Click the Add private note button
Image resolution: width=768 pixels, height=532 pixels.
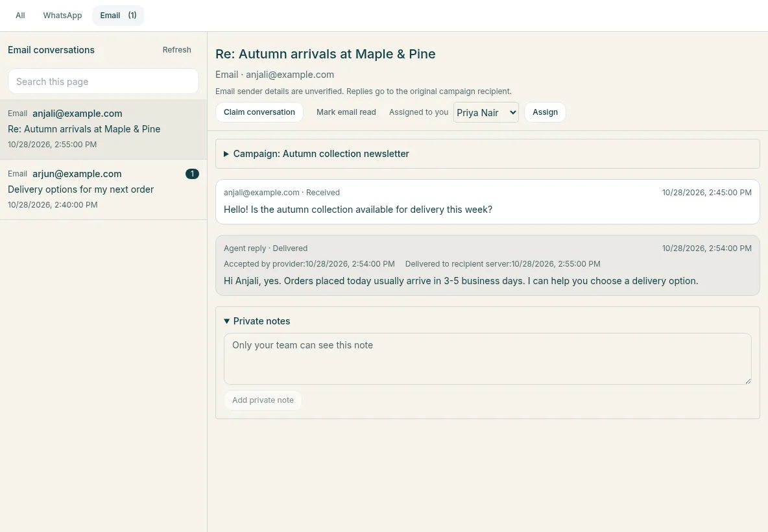click(263, 400)
